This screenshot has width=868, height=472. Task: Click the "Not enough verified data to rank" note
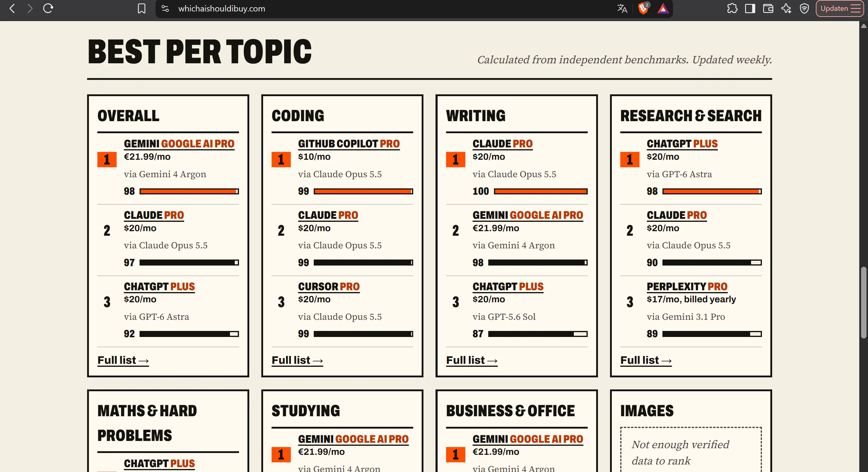tap(680, 452)
